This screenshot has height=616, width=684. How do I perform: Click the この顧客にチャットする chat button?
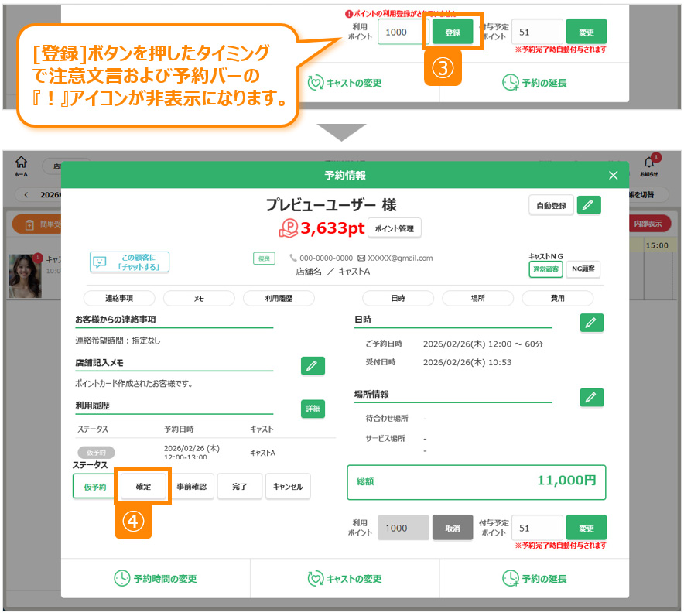129,262
